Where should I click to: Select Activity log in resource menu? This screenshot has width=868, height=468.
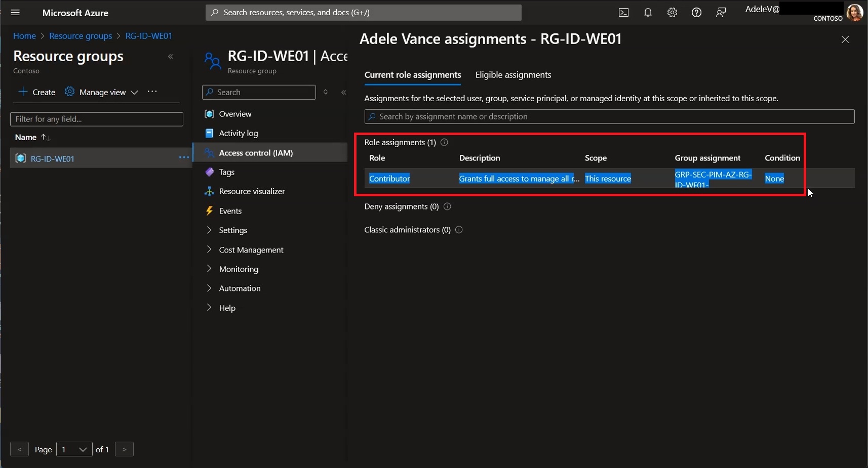(x=238, y=133)
